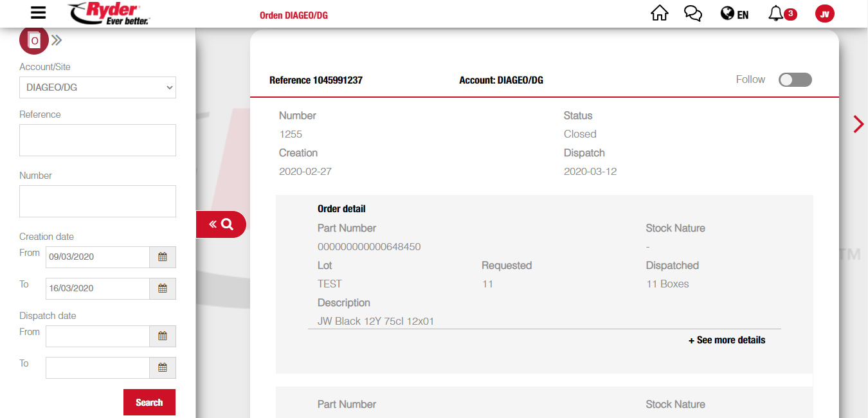Image resolution: width=868 pixels, height=418 pixels.
Task: Change language using the EN selector
Action: [x=735, y=14]
